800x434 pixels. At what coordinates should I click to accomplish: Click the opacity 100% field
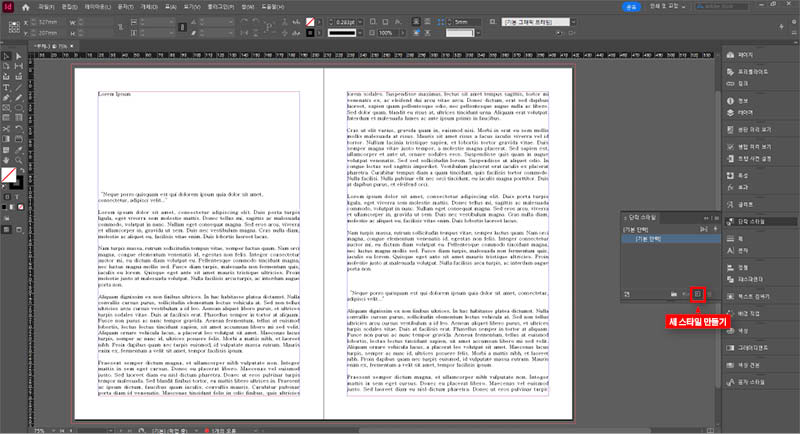388,33
